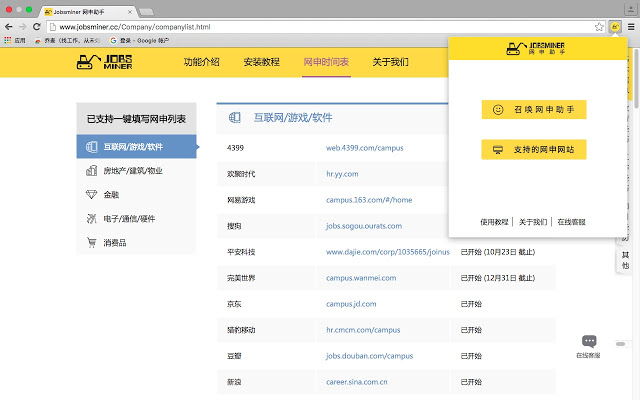This screenshot has width=640, height=400.
Task: Click the 已开始 (12月31日 截止) status
Action: 498,278
